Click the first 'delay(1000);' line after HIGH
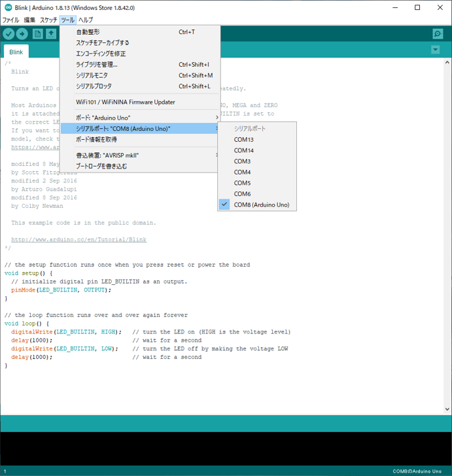452x476 pixels. coord(32,340)
